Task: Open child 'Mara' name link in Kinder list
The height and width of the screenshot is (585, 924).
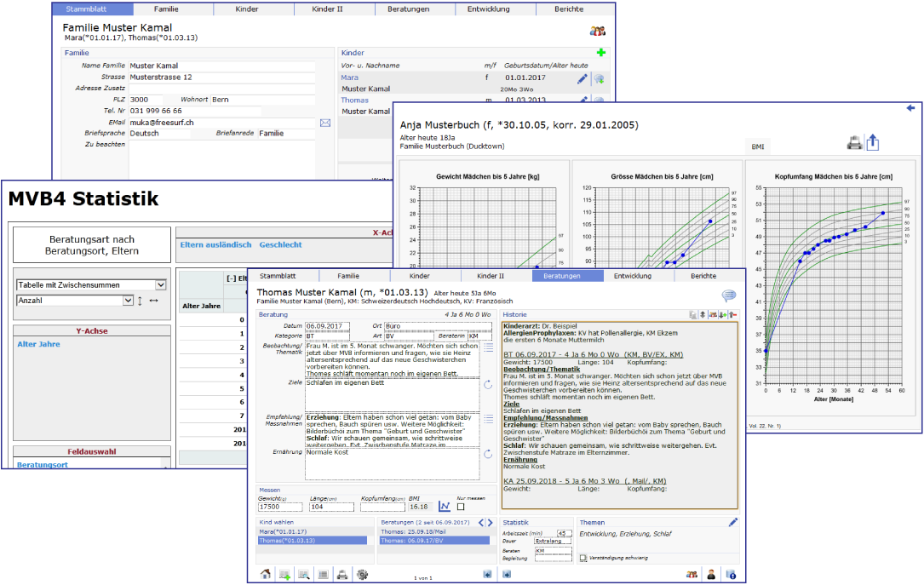Action: pos(349,77)
